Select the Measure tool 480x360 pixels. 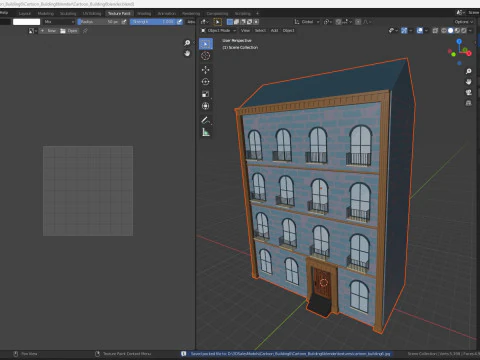click(x=206, y=133)
